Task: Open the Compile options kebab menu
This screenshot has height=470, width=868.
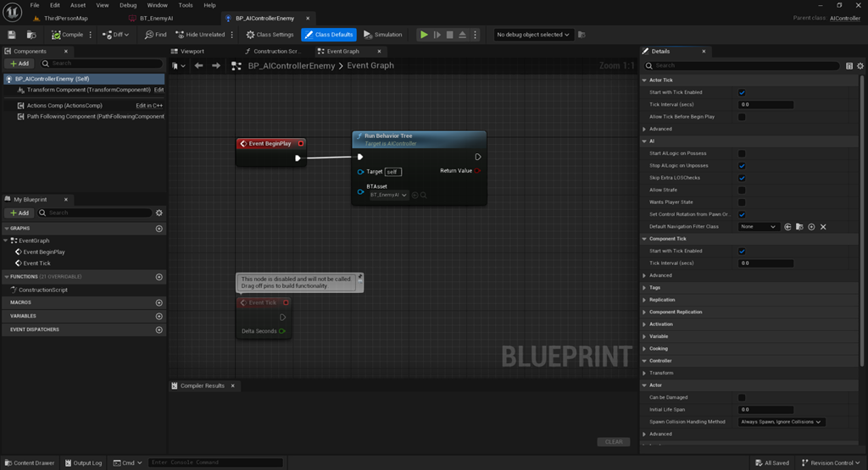Action: [90, 35]
